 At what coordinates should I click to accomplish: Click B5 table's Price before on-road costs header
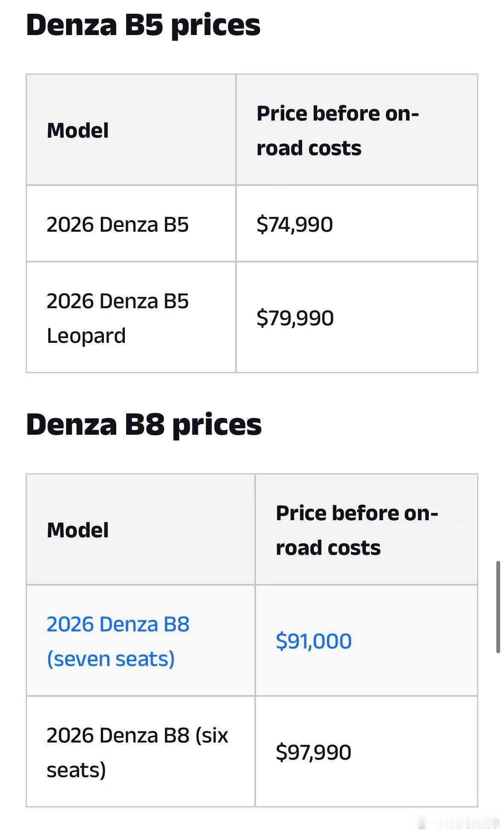tap(337, 130)
